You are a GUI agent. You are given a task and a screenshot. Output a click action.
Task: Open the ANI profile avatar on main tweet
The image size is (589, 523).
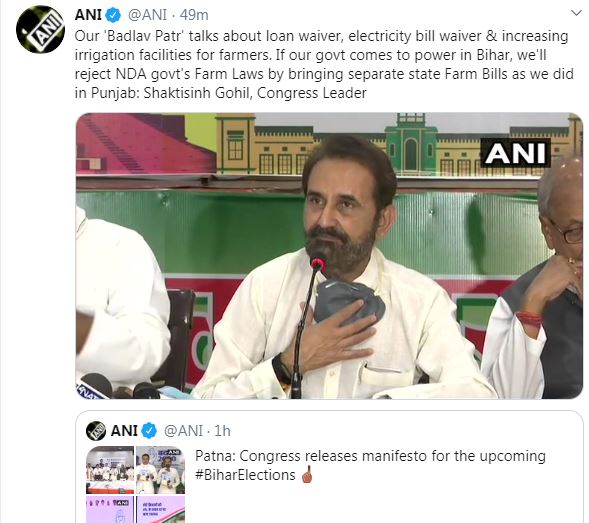click(40, 29)
